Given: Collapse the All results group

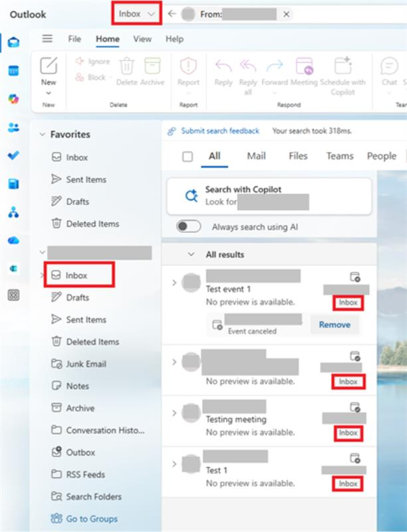Looking at the screenshot, I should [192, 255].
